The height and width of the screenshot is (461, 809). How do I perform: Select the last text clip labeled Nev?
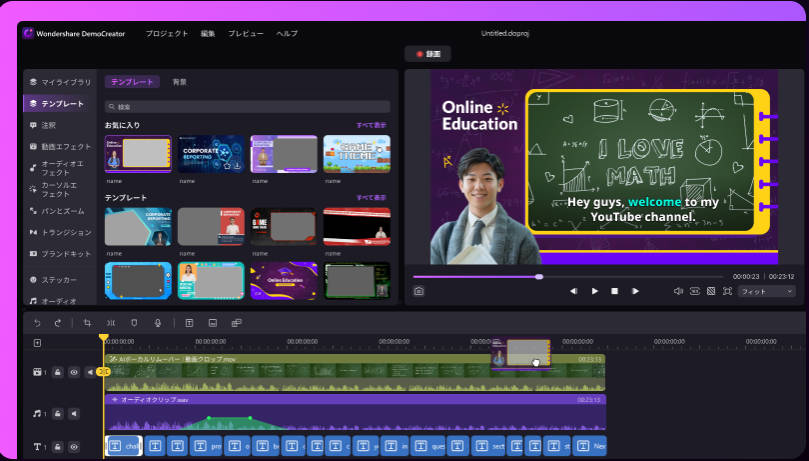pos(589,446)
